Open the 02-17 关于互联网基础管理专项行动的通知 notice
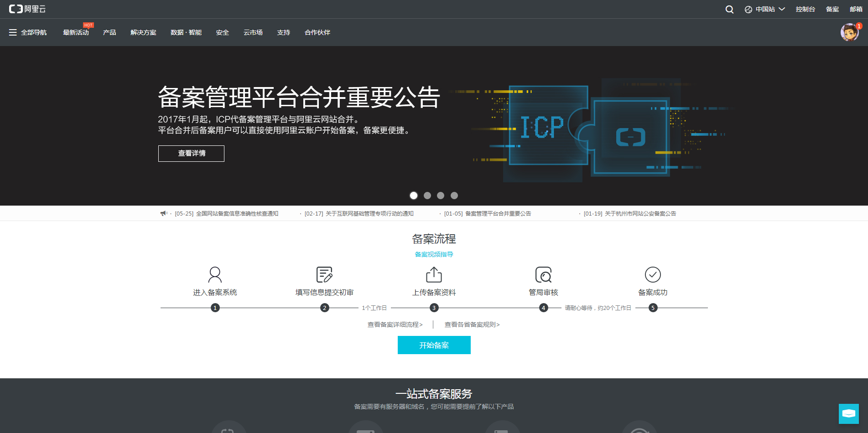This screenshot has height=433, width=868. point(359,213)
